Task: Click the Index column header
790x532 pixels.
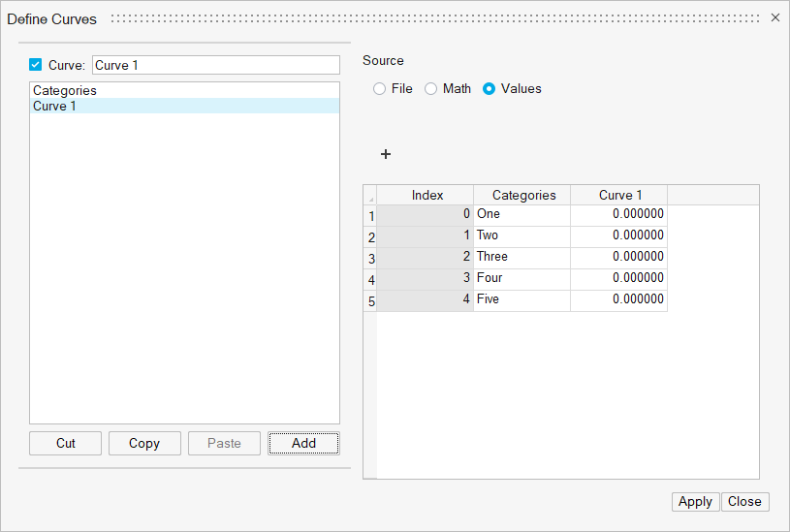Action: pyautogui.click(x=427, y=195)
